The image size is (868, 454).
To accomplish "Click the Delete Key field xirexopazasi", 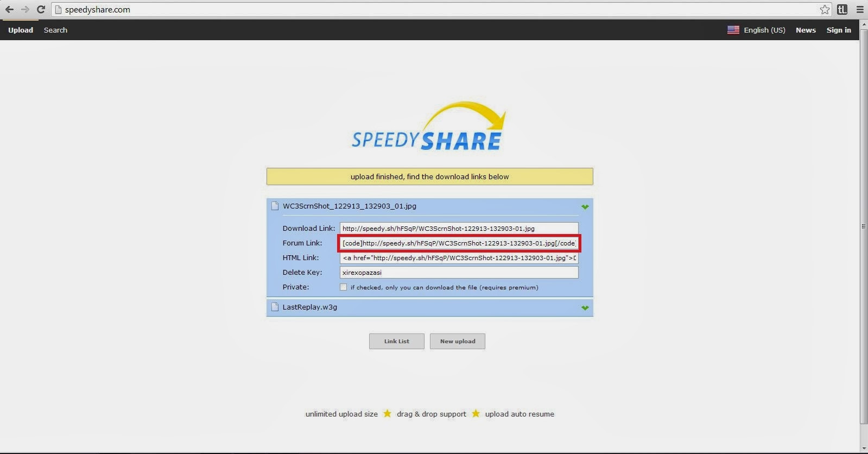I will [459, 272].
